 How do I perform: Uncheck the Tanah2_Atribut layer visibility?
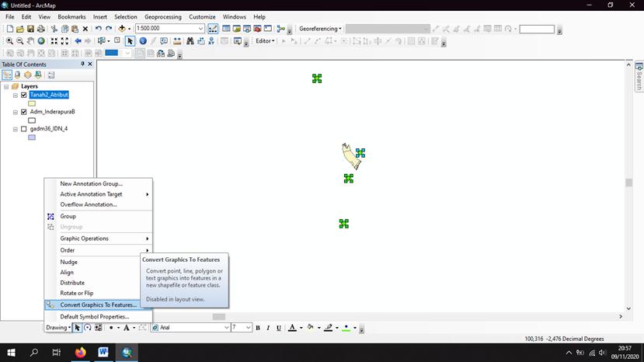click(24, 96)
